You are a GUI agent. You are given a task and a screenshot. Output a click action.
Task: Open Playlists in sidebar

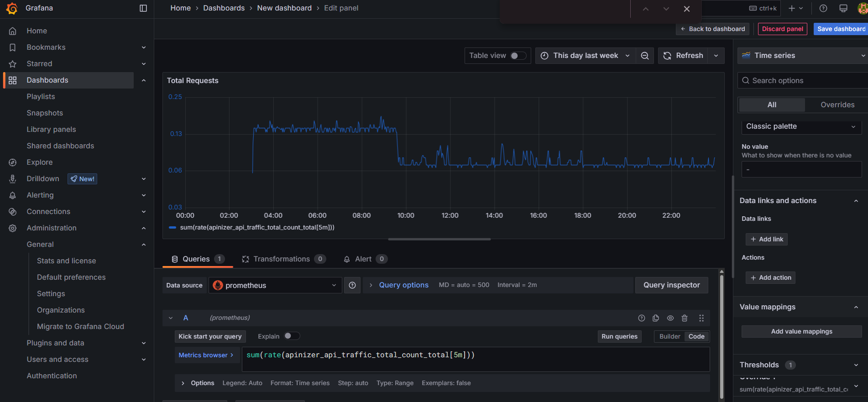(x=41, y=97)
